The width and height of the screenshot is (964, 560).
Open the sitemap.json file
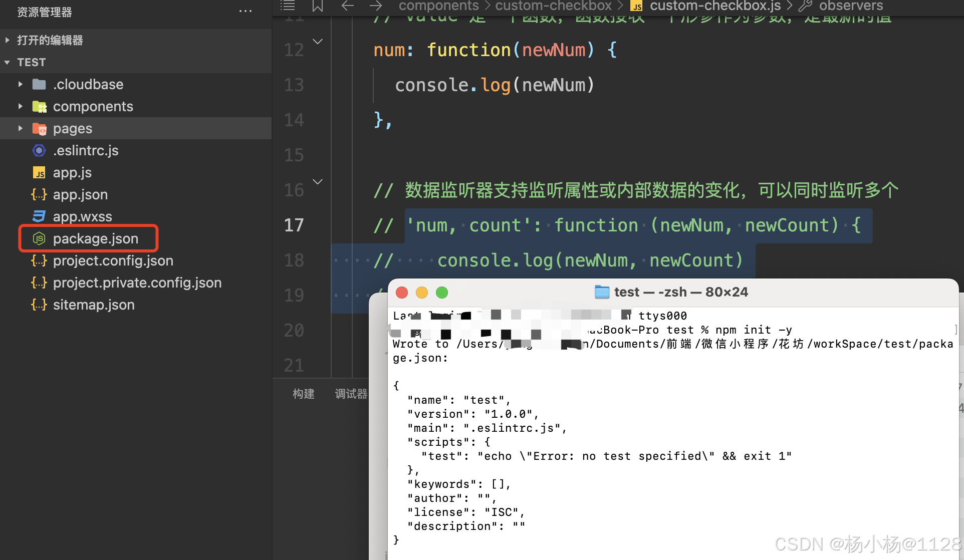[94, 305]
